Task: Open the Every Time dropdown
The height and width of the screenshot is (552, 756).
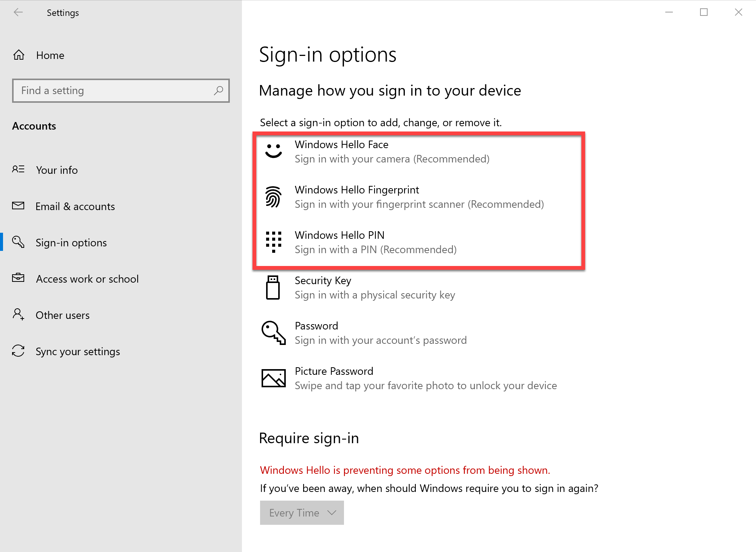Action: coord(301,513)
